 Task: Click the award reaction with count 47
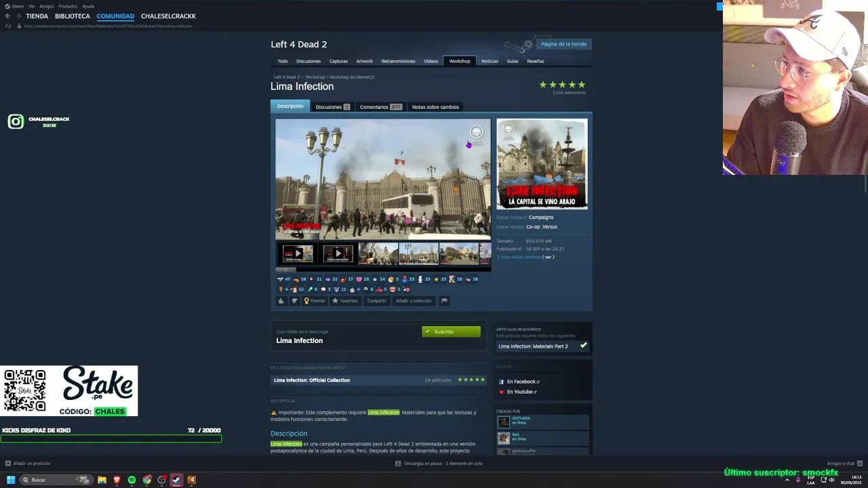coord(283,279)
